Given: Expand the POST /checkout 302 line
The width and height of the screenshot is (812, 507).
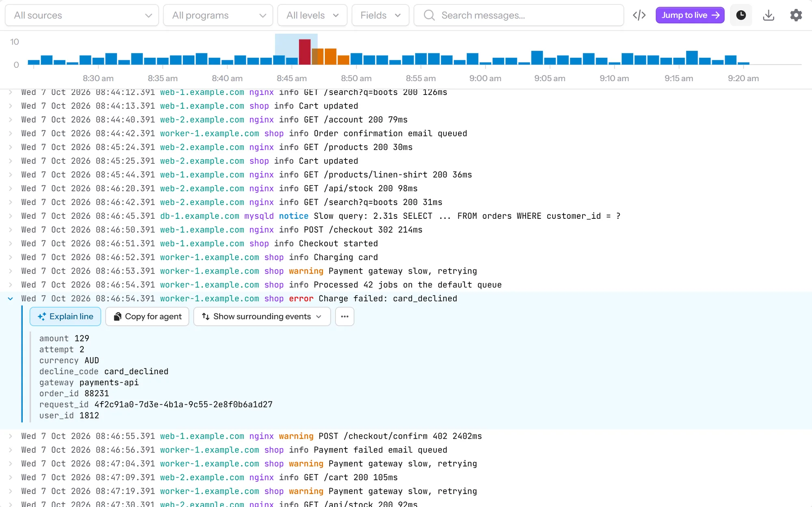Looking at the screenshot, I should pos(11,230).
